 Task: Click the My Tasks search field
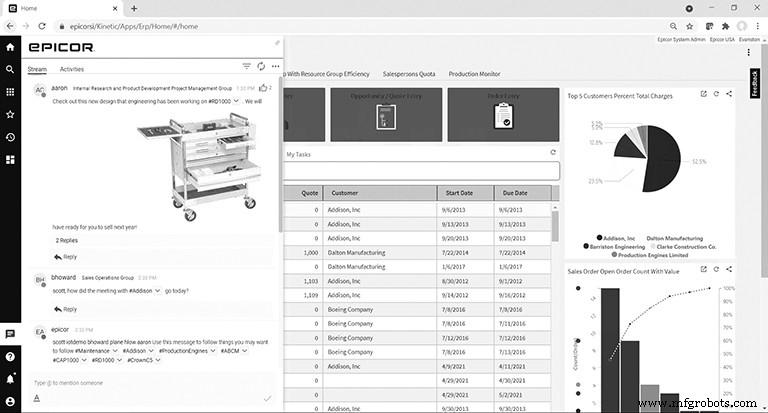click(x=422, y=171)
